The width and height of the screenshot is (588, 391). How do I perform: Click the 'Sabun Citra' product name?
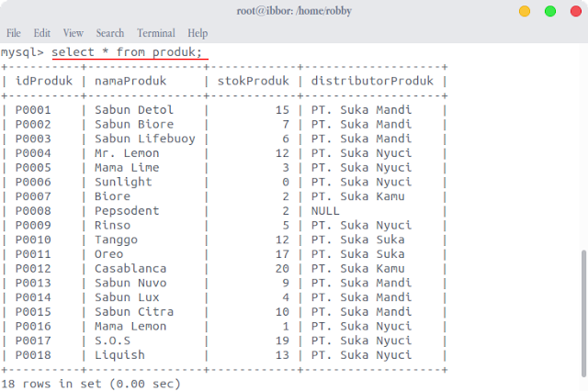[x=134, y=311]
